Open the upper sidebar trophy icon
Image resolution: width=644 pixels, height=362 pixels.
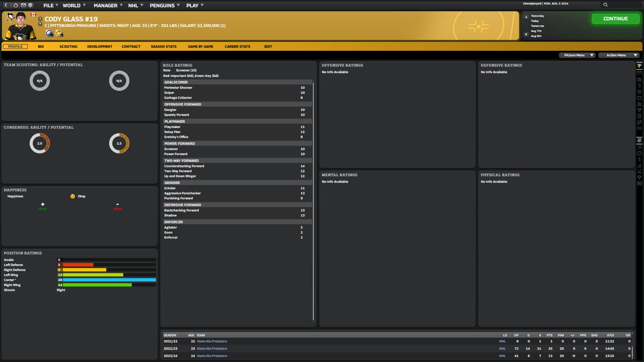click(639, 110)
